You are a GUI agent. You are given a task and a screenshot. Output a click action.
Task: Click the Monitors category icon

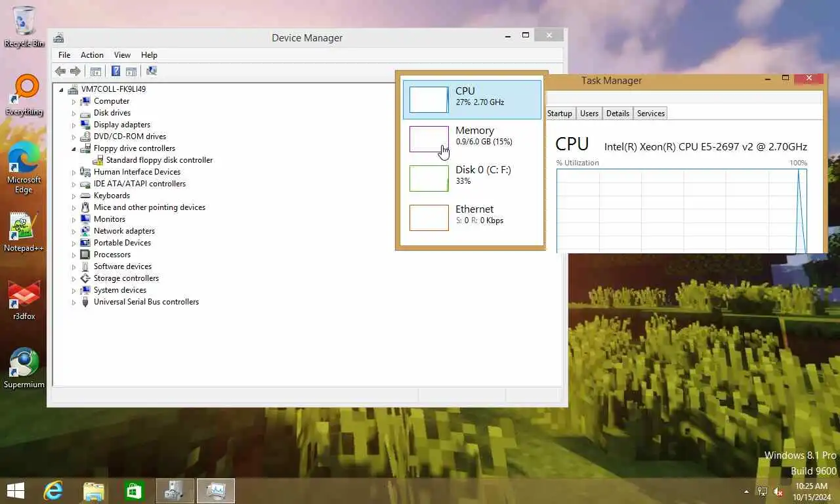coord(85,219)
